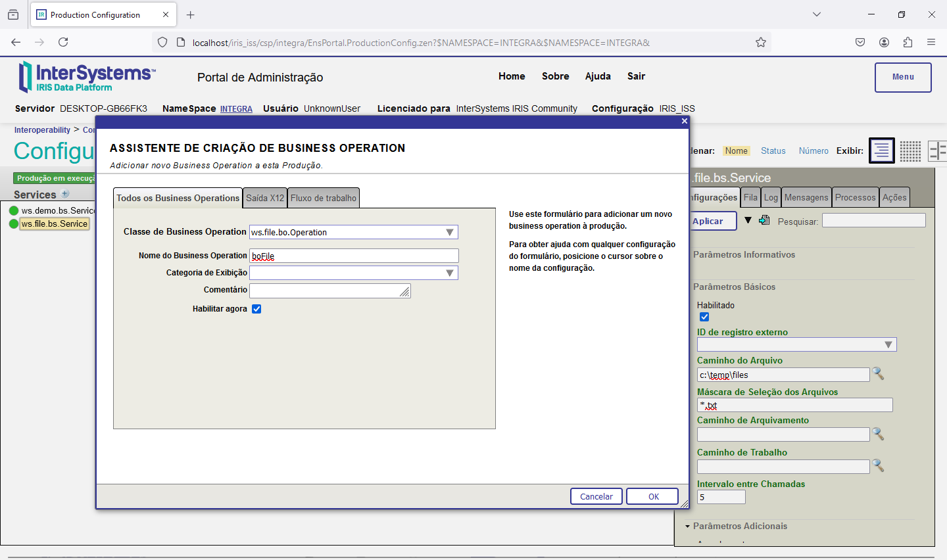
Task: Expand the ID de registro externo dropdown
Action: [888, 344]
